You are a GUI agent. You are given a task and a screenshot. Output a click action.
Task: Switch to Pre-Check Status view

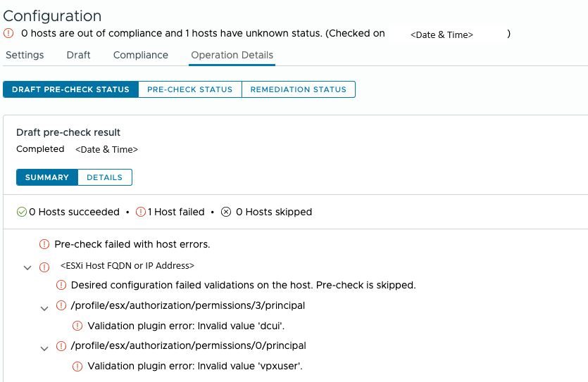click(x=189, y=89)
